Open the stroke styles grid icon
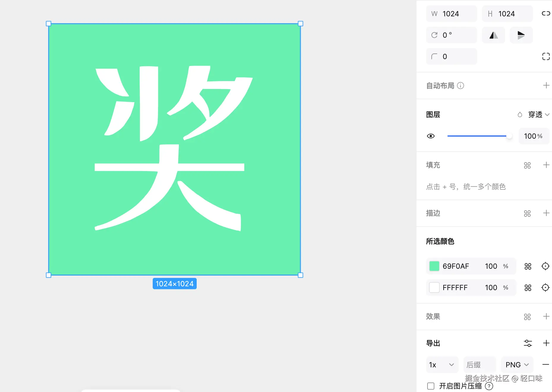Image resolution: width=552 pixels, height=392 pixels. click(527, 214)
